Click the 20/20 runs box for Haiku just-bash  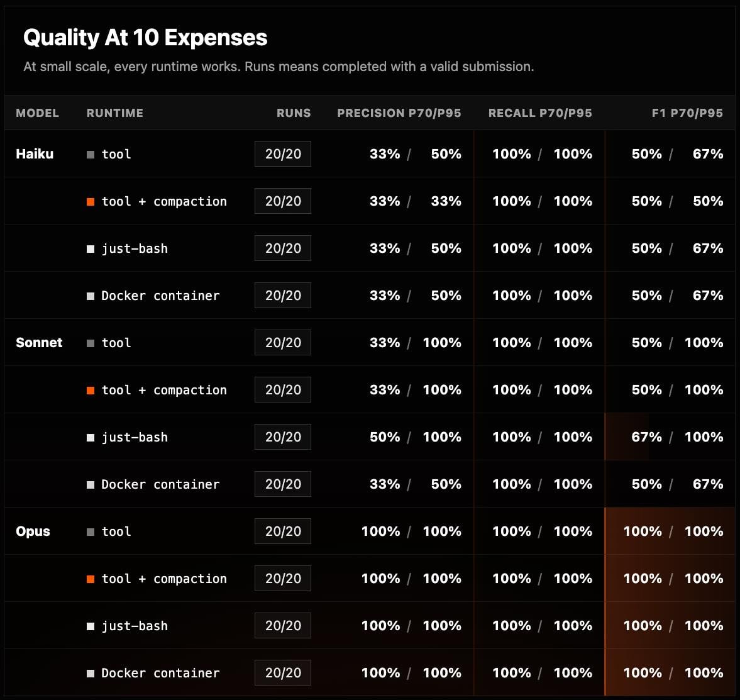283,248
